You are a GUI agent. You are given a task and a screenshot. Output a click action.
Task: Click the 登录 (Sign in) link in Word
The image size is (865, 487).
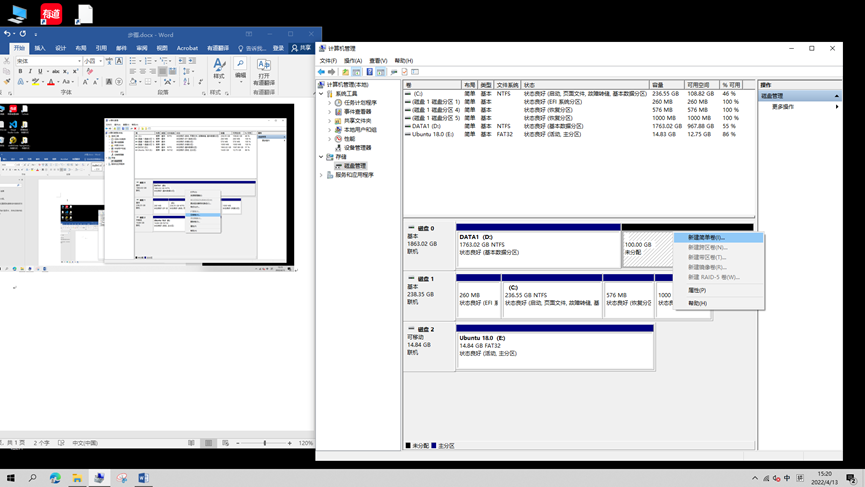pyautogui.click(x=278, y=48)
